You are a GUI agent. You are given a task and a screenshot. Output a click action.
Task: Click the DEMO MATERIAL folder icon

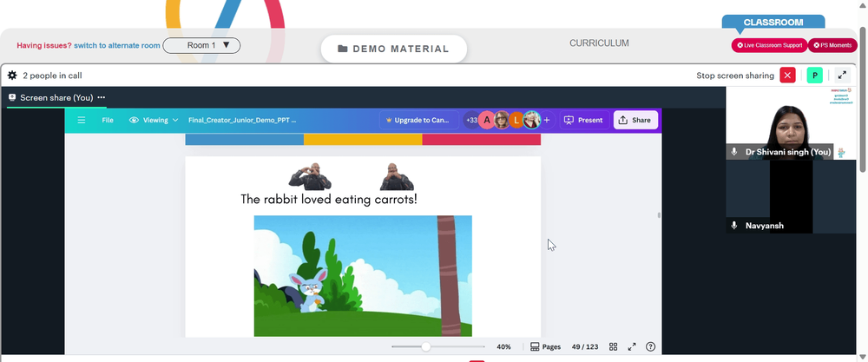coord(343,49)
